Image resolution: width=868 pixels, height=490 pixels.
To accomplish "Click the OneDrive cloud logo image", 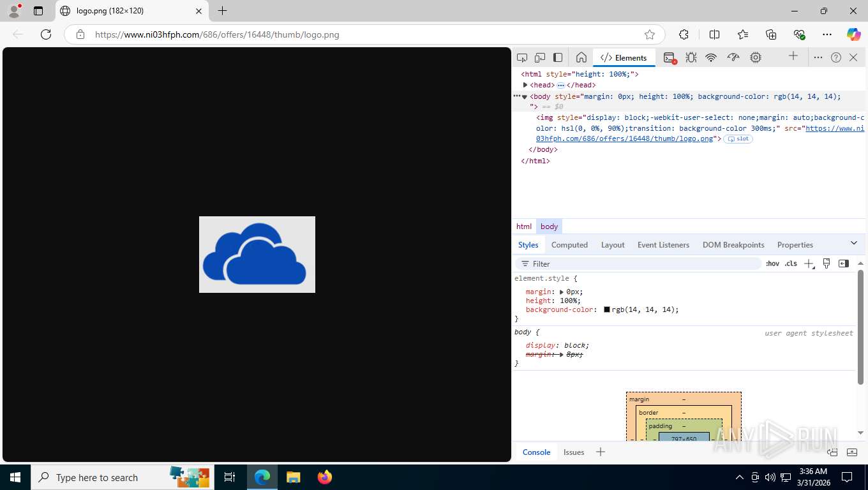I will tap(257, 255).
